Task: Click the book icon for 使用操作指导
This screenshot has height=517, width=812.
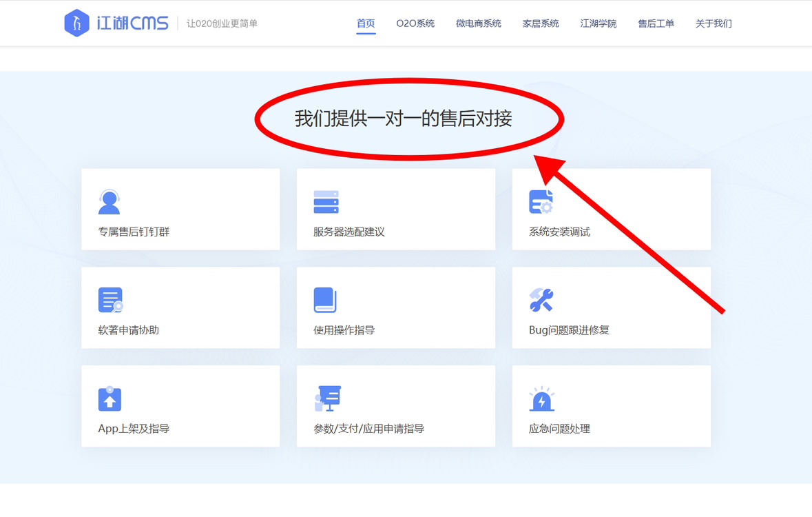Action: (325, 300)
